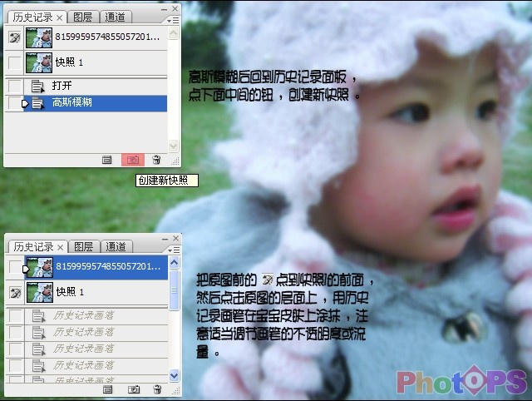
Task: Open lower History panel flyout menu
Action: click(x=174, y=250)
